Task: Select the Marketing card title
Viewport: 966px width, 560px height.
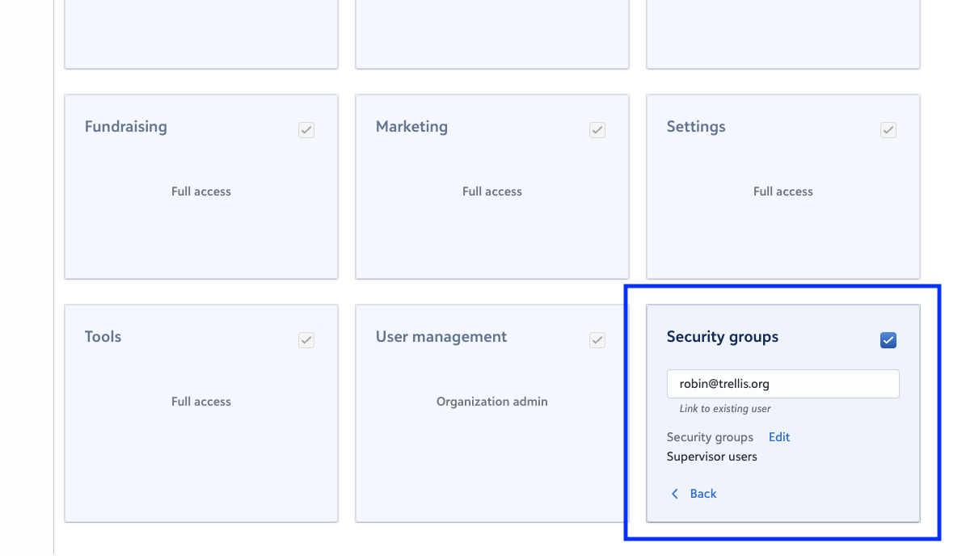Action: 411,127
